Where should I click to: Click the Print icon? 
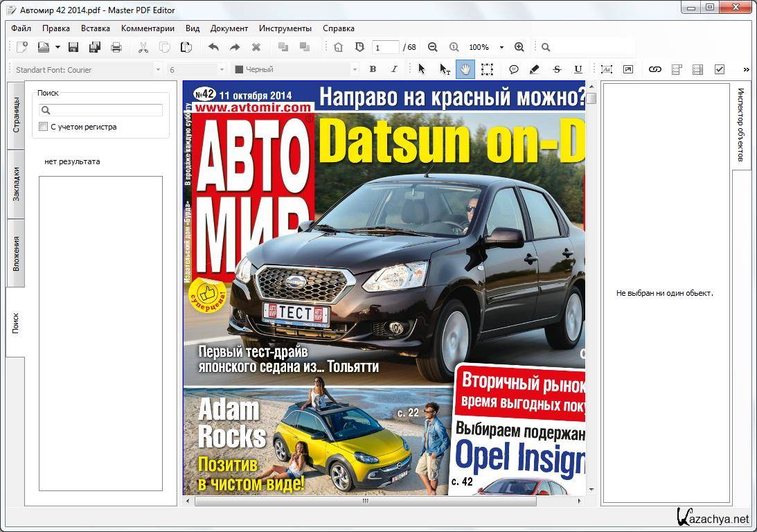tap(116, 47)
